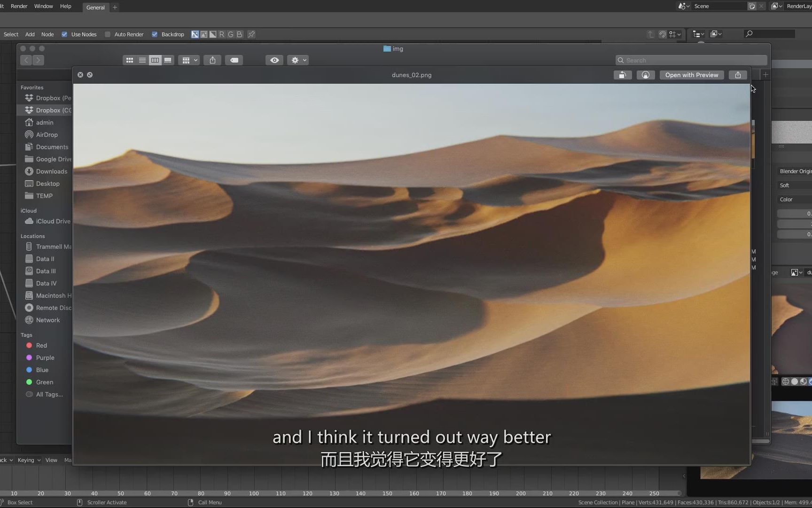Open AirDrop from the Finder sidebar
Screen dimensions: 812x508
pyautogui.click(x=47, y=135)
